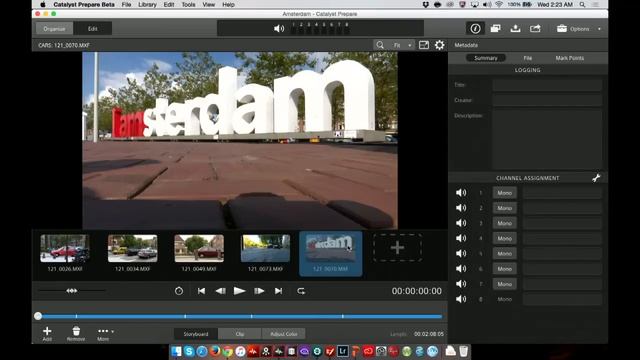Open preview settings gear icon

440,45
